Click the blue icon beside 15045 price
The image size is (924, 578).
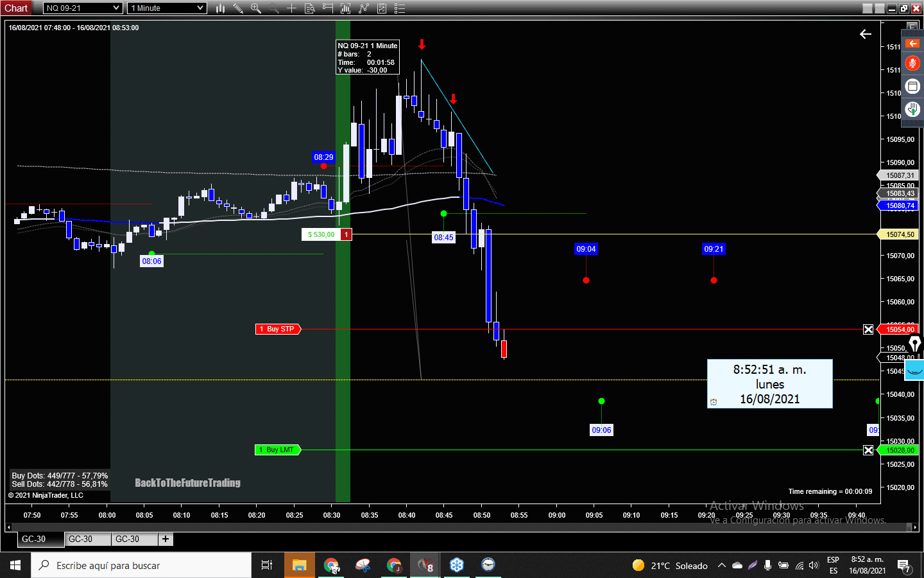[x=914, y=371]
